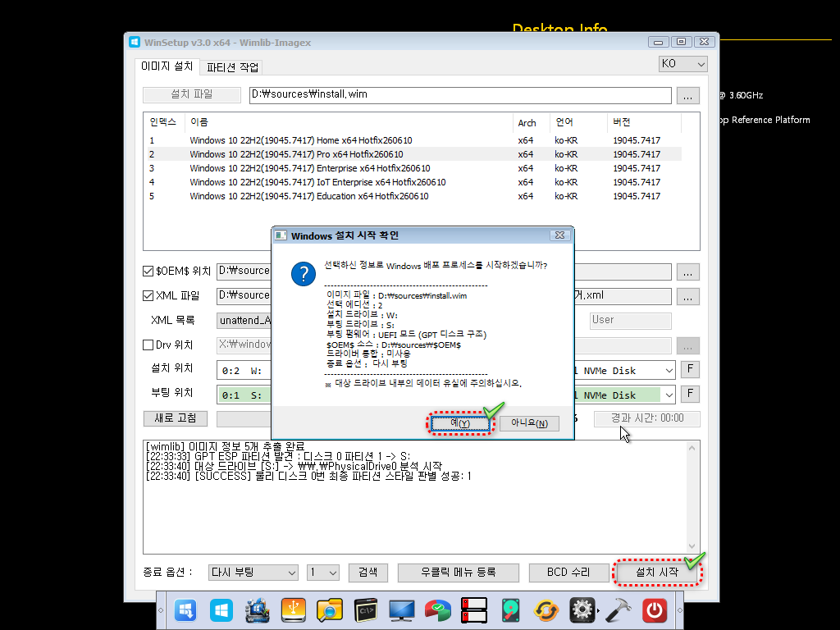Click the 우클릭 메뉴 등록 button

pos(458,572)
